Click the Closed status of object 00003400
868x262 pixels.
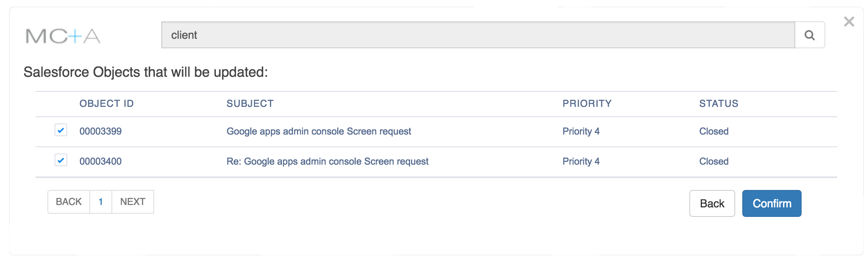click(x=713, y=161)
